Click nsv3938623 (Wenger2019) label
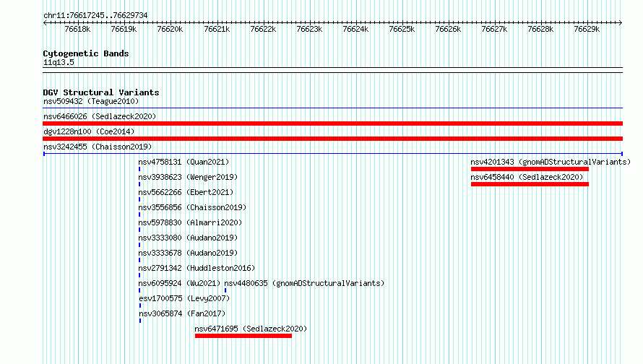 (x=188, y=177)
